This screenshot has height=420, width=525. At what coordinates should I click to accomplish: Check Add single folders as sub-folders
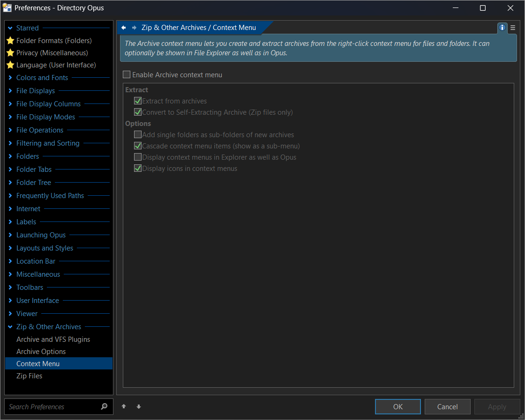(x=138, y=135)
